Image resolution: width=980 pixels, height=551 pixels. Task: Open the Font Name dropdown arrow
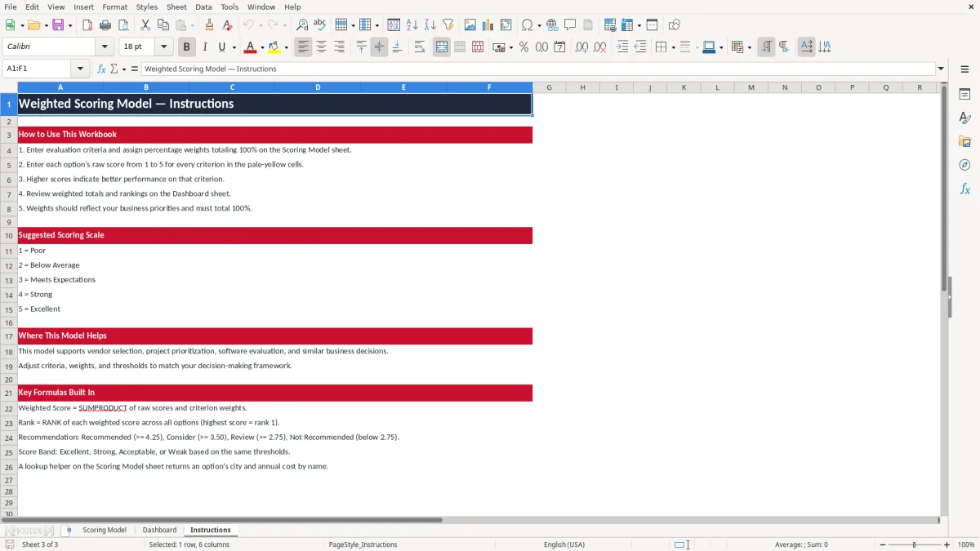pos(105,47)
